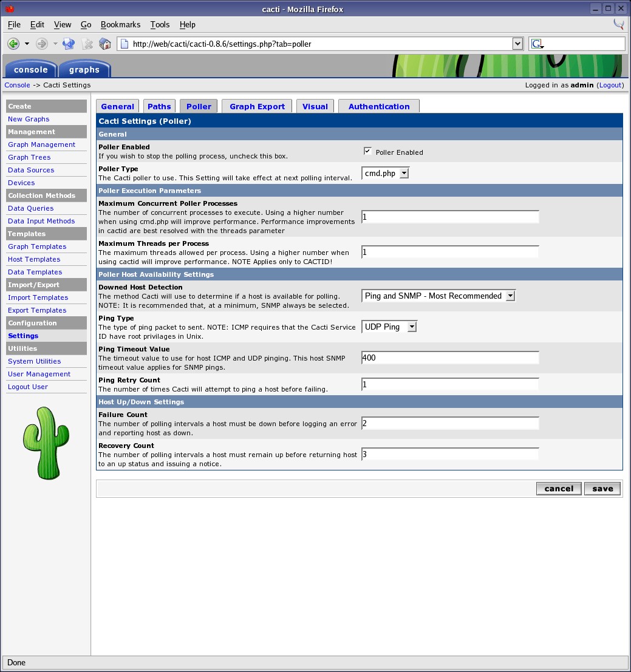
Task: Open Export Templates in sidebar
Action: (x=37, y=310)
